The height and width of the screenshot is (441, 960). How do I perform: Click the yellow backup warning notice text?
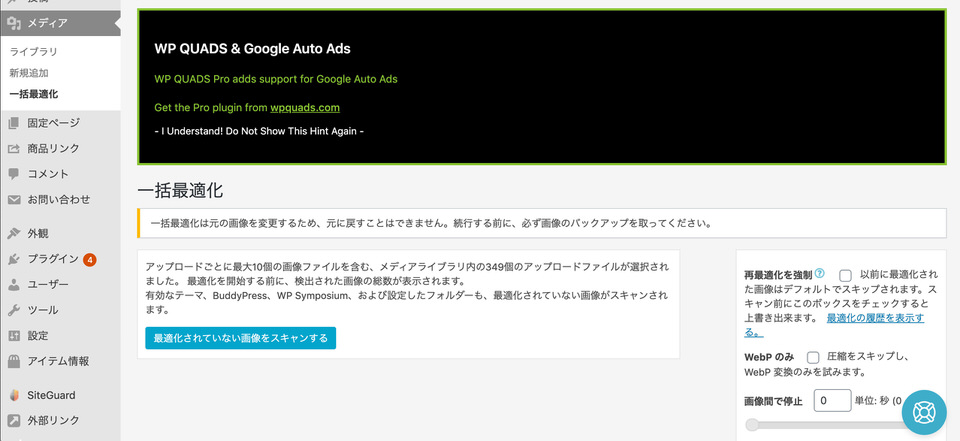tap(431, 223)
